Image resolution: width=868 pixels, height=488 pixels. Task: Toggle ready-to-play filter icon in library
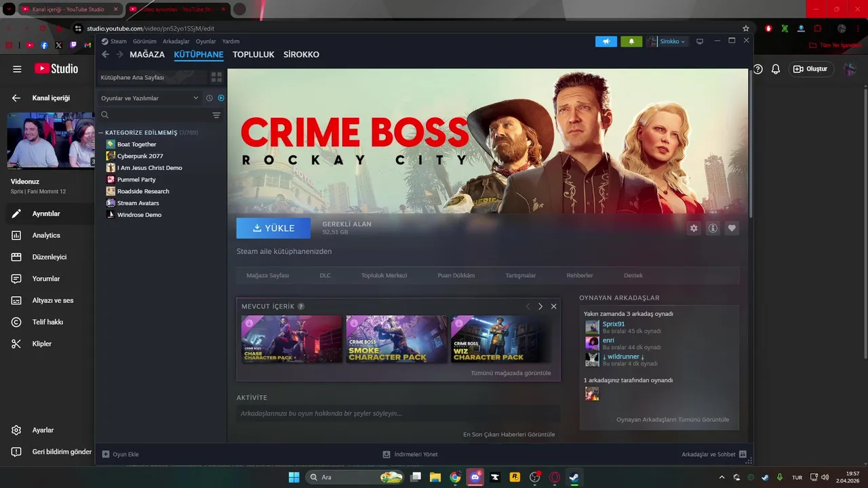(x=221, y=98)
